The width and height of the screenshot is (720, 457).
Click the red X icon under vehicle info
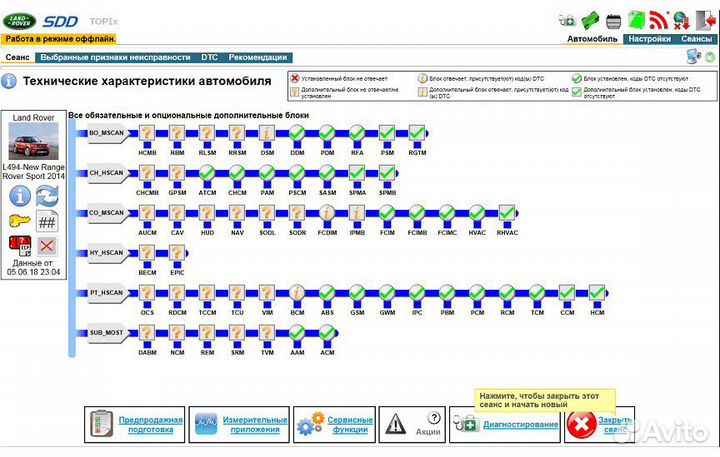46,246
